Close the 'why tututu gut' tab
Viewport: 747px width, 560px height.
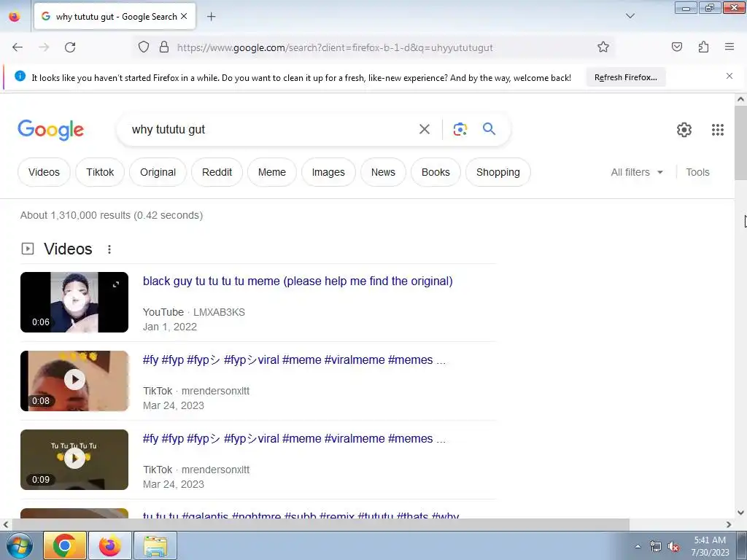(185, 16)
